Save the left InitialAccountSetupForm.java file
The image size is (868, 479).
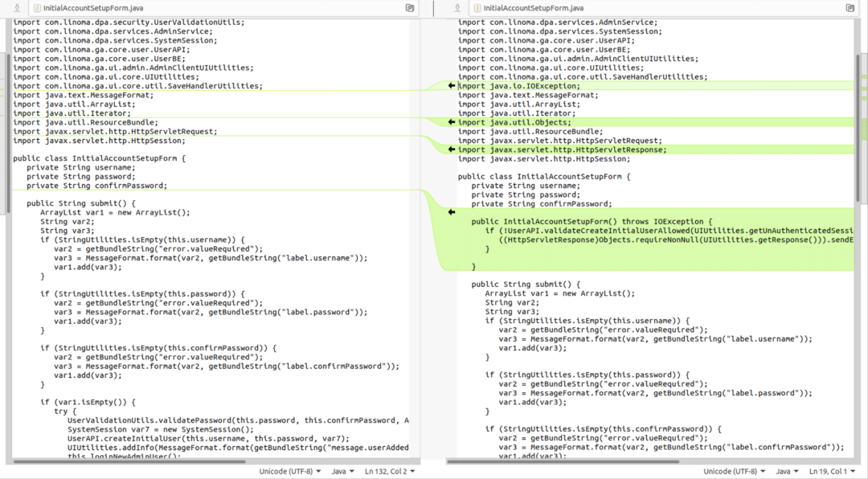point(18,8)
